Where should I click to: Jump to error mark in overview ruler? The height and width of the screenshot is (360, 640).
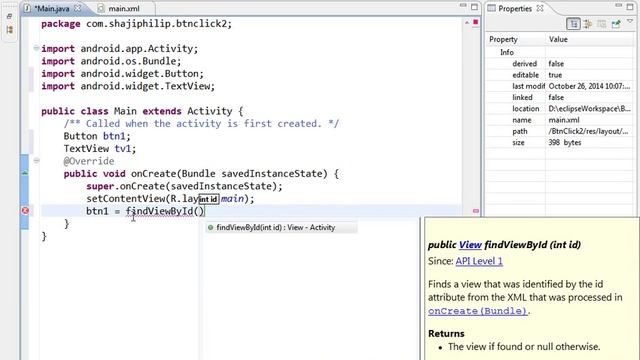476,211
